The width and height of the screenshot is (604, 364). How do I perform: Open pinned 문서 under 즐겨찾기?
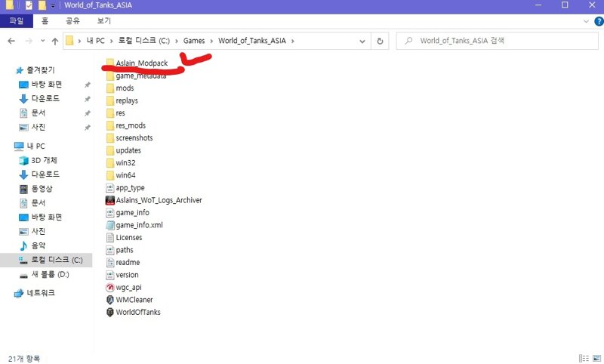tap(38, 113)
